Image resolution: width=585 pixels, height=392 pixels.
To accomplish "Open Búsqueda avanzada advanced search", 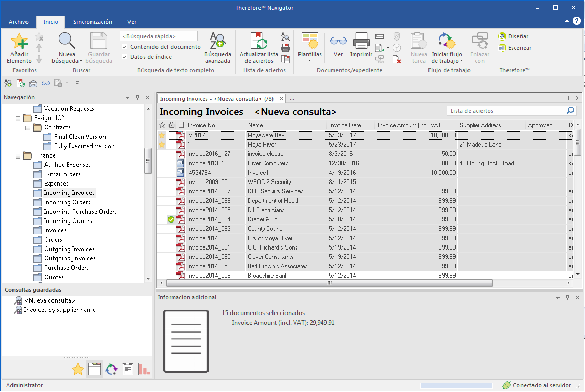I will (217, 47).
